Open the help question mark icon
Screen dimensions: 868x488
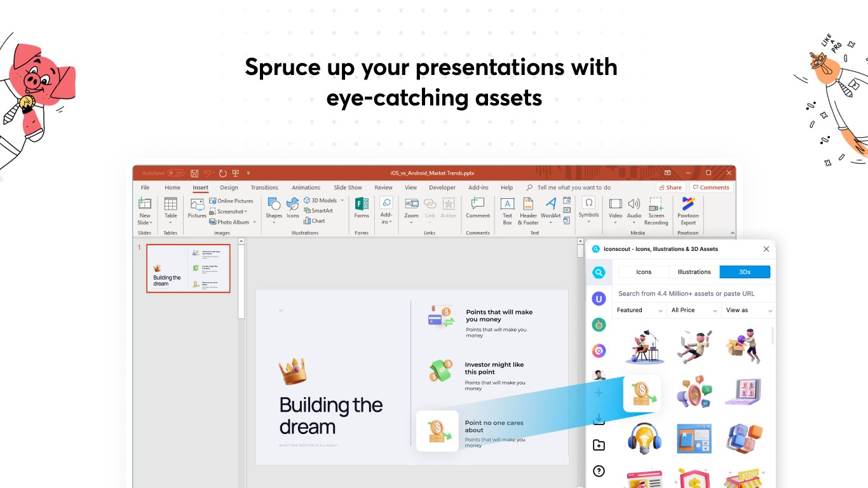[x=599, y=471]
